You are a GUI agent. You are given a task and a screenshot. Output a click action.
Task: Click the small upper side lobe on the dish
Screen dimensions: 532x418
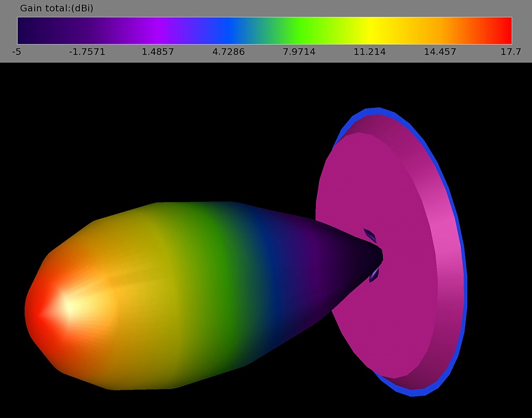[370, 235]
